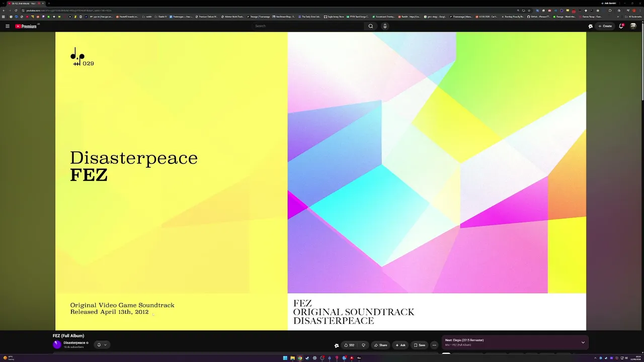
Task: Open a new browser tab
Action: 49,4
